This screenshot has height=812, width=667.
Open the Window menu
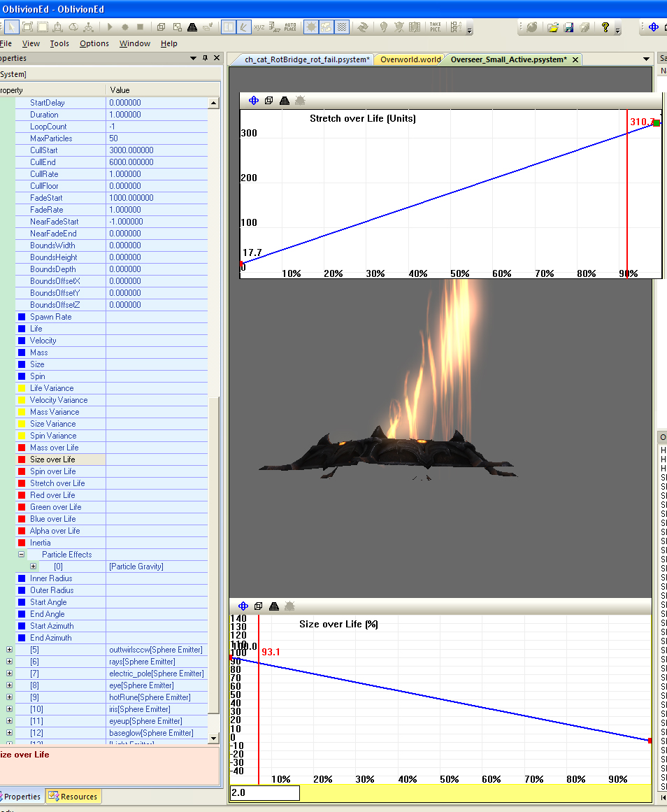pyautogui.click(x=135, y=43)
